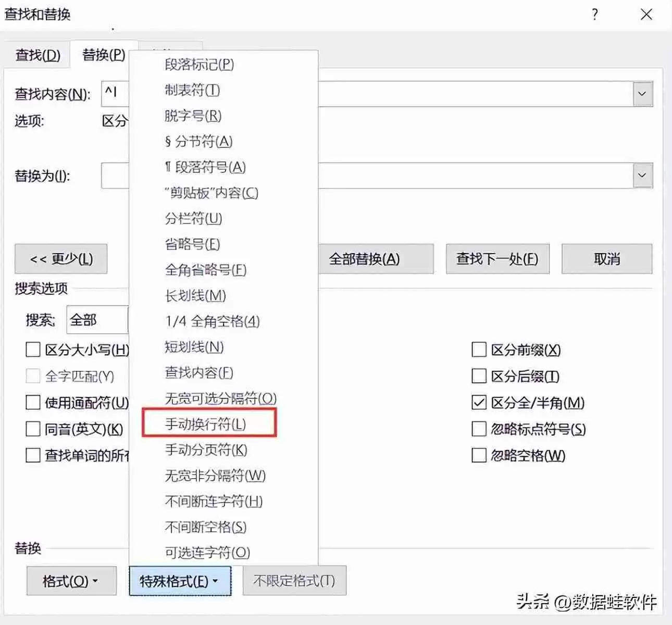Select 手动换行符 from the special characters menu
The height and width of the screenshot is (625, 672).
(207, 423)
